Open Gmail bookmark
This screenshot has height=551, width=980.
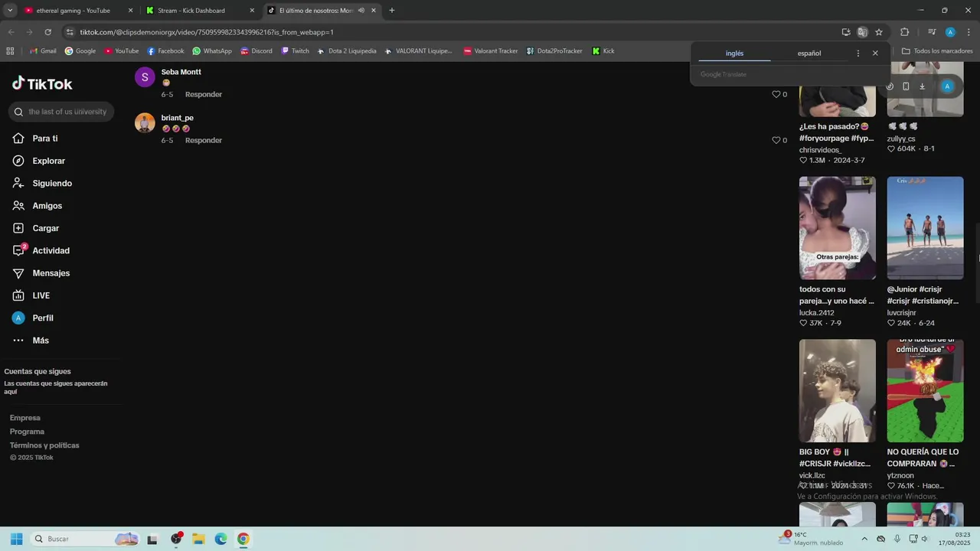click(43, 51)
